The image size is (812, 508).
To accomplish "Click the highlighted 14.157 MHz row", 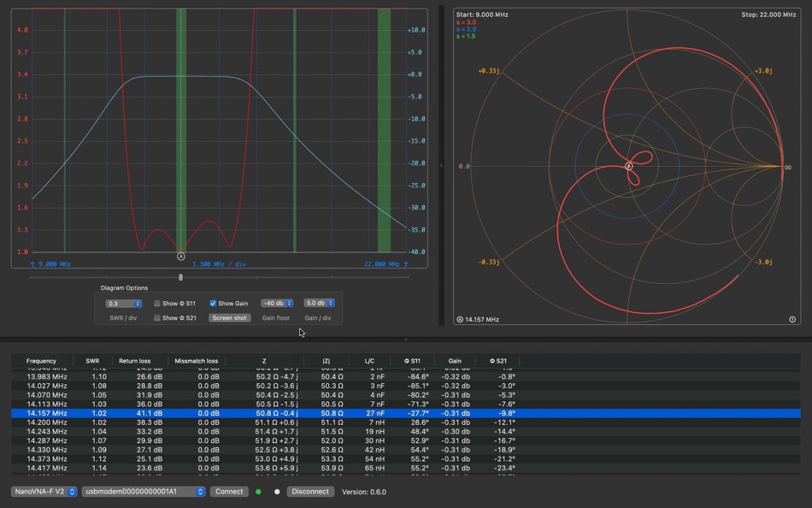I will 406,413.
